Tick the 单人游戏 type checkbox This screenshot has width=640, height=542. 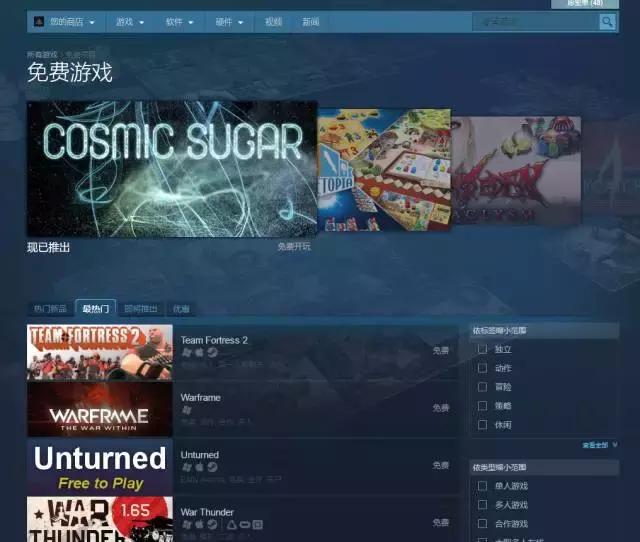pos(483,486)
